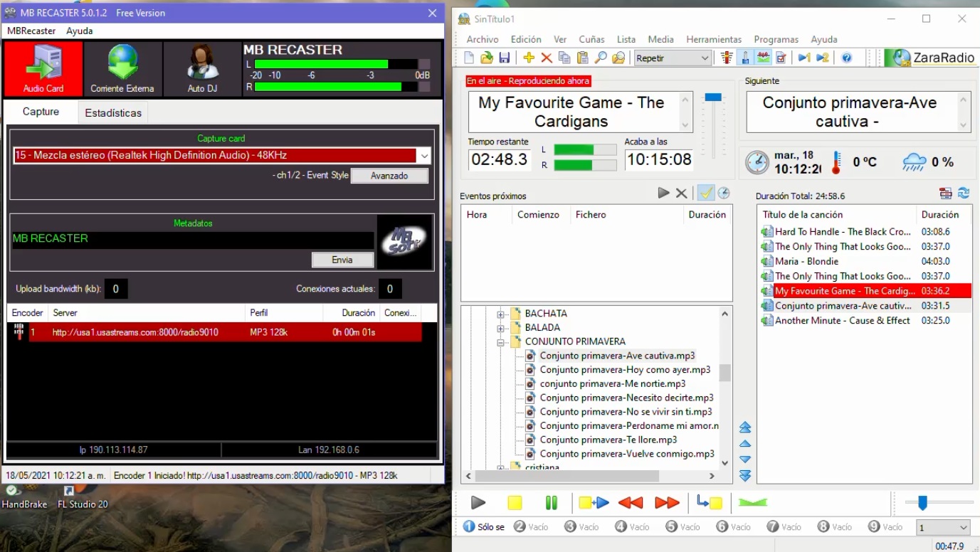This screenshot has width=980, height=552.
Task: Click the Play button in ZaraRadio player
Action: (x=478, y=503)
